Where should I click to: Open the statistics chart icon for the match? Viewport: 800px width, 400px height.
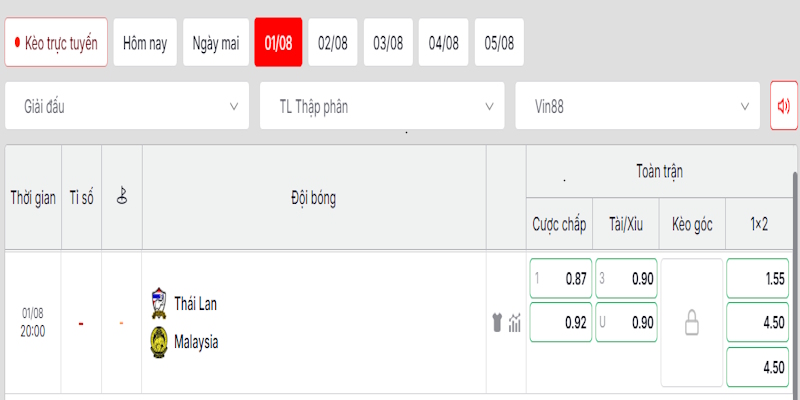click(514, 322)
